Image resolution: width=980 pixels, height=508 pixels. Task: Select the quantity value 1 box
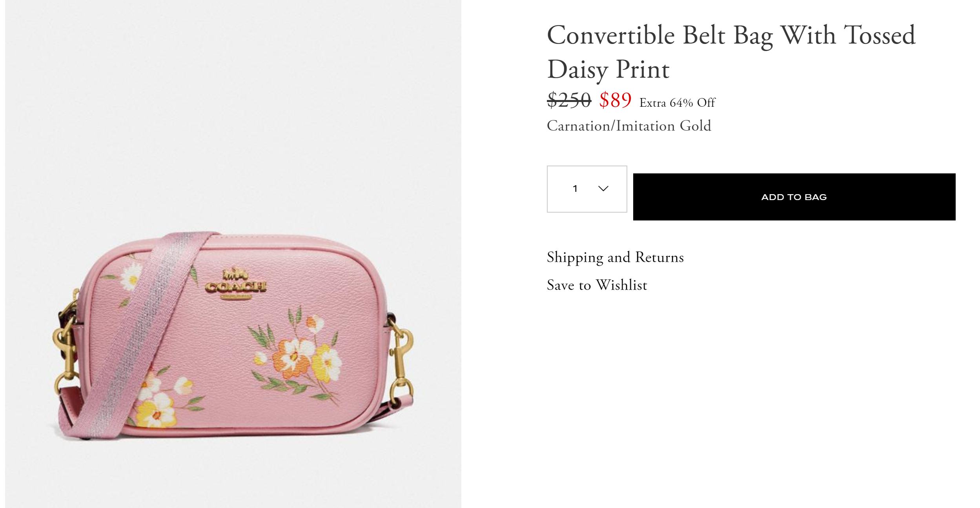click(x=575, y=189)
